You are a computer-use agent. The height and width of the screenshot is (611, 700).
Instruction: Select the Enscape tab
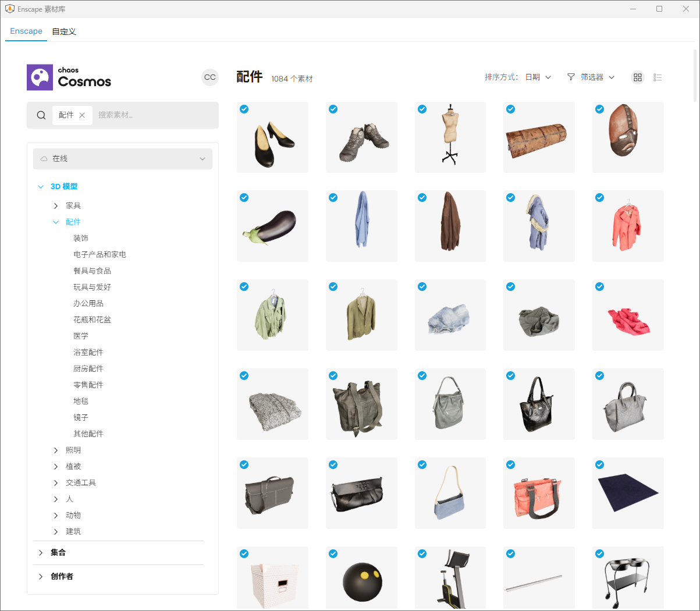[26, 31]
